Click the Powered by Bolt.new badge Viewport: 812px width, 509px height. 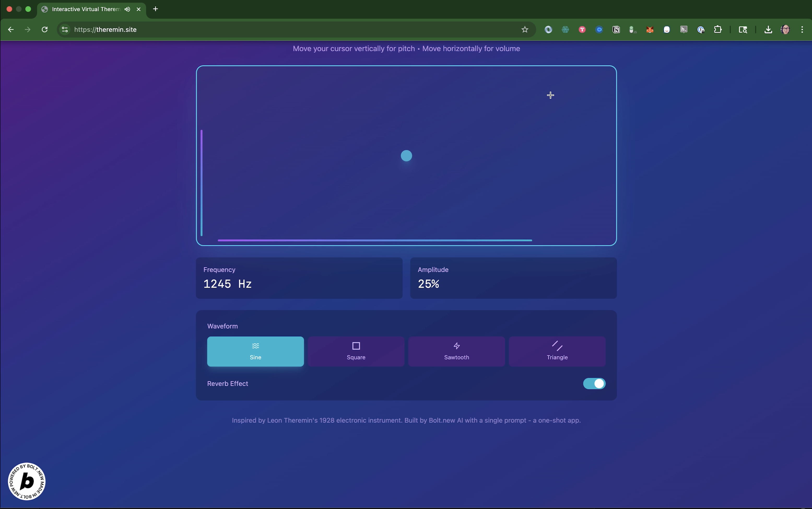click(27, 481)
